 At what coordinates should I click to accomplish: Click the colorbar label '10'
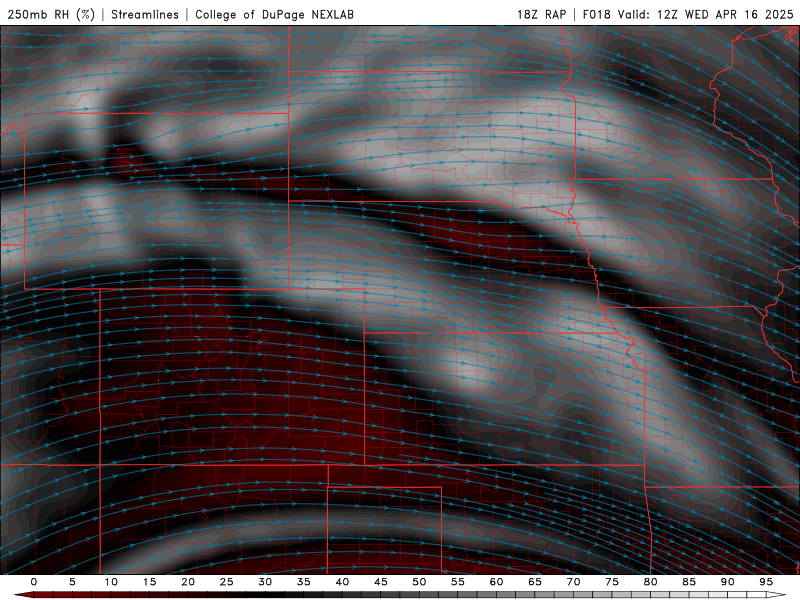pyautogui.click(x=111, y=582)
